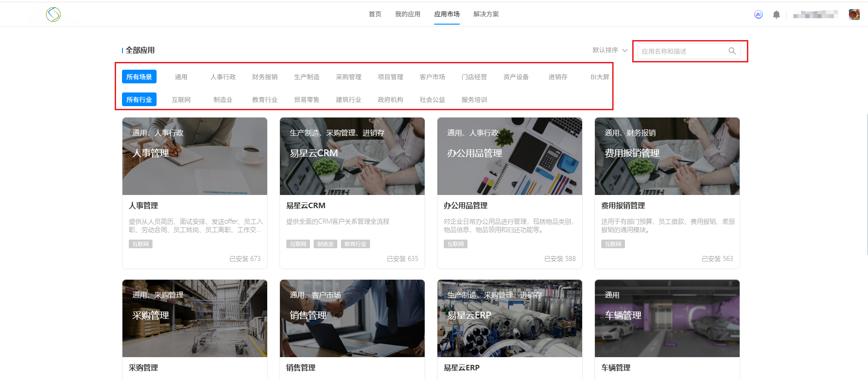This screenshot has width=868, height=379.
Task: Click the 费用报销管理 title link
Action: [x=623, y=205]
